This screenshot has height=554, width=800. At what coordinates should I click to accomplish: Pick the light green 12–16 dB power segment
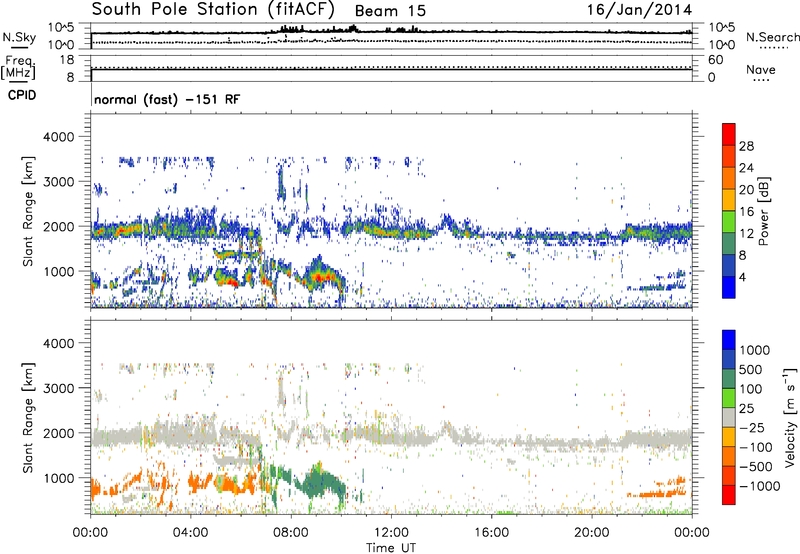[x=729, y=222]
